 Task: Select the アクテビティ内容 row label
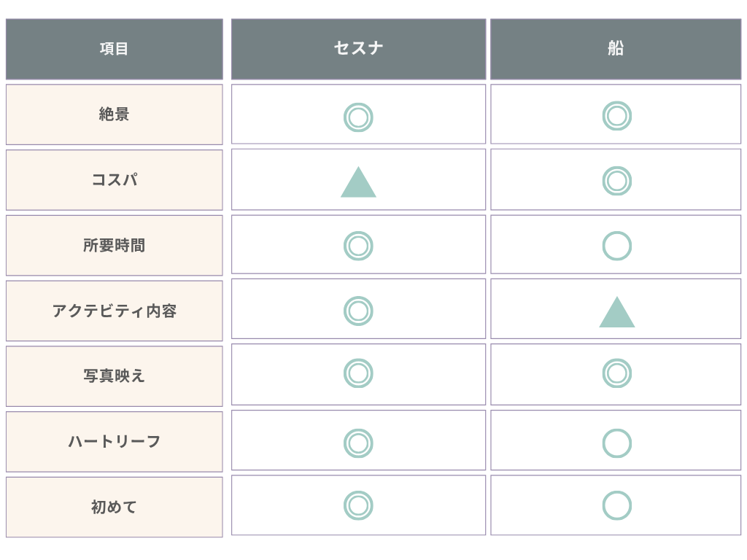[115, 311]
